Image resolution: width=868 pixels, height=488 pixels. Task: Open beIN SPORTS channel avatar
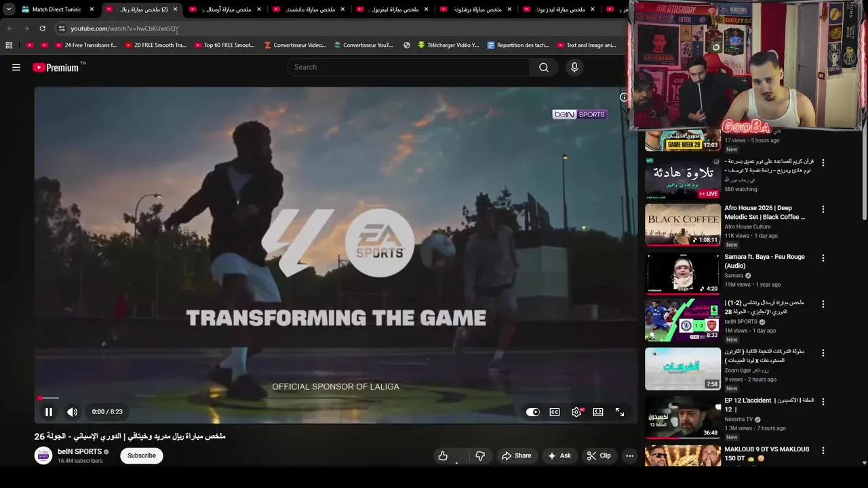pos(43,455)
